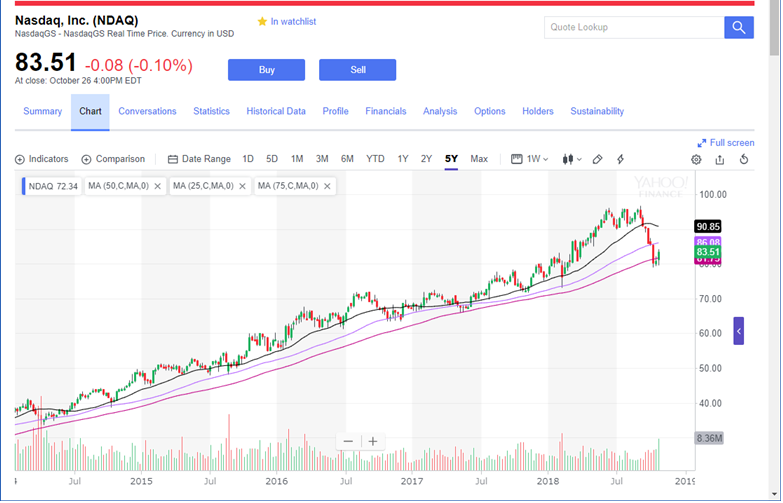Click the lightning bolt events icon
783x503 pixels.
(x=621, y=159)
